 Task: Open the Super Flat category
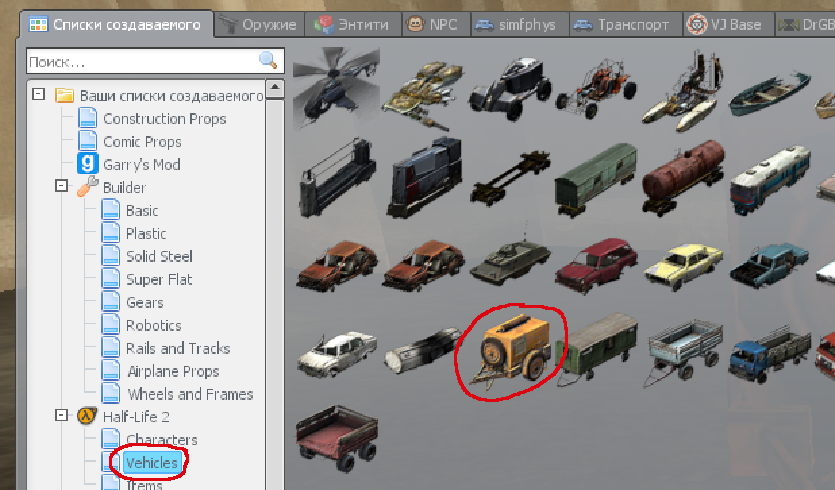point(159,279)
